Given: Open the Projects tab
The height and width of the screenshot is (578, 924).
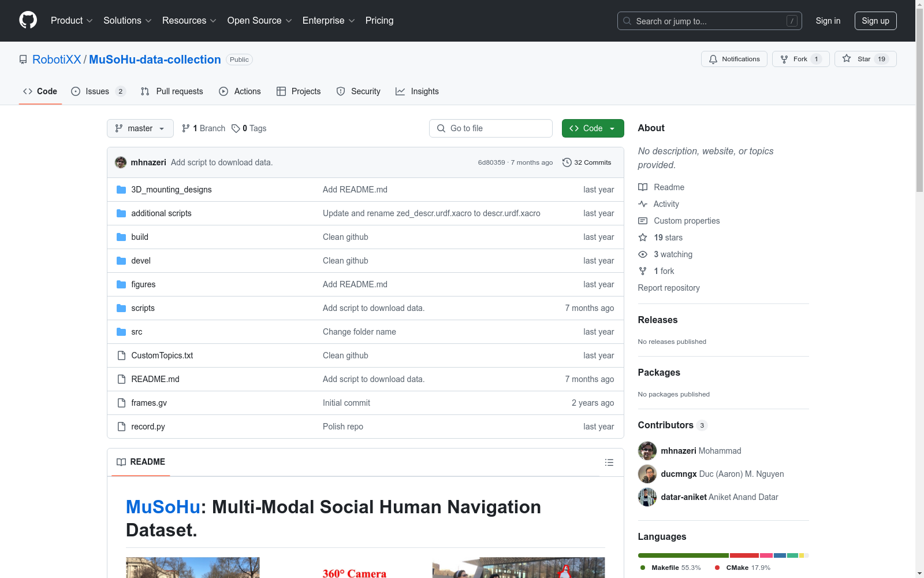Looking at the screenshot, I should coord(299,91).
